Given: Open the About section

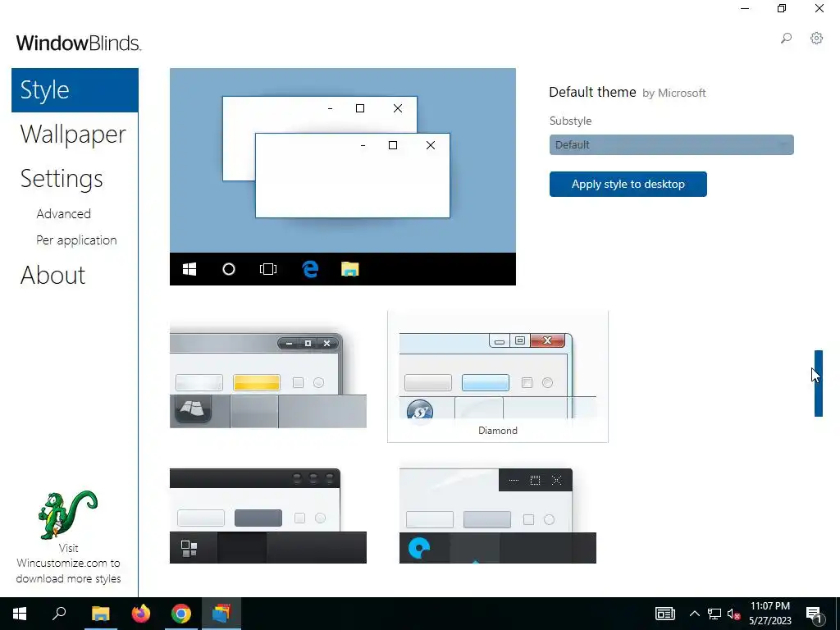Looking at the screenshot, I should 52,276.
